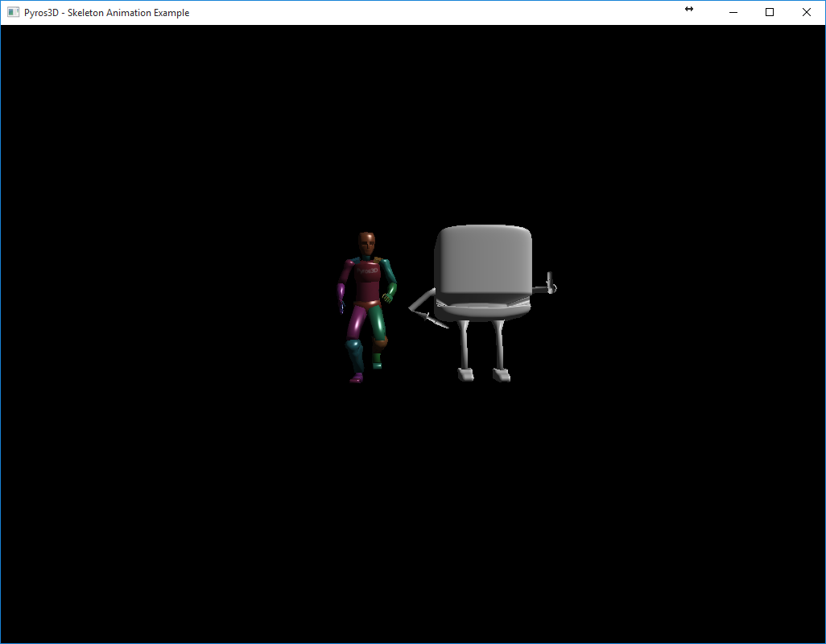Screen dimensions: 826x644
Task: Click the 'Pyros3D - Skeleton Animation Example' title text
Action: 106,13
